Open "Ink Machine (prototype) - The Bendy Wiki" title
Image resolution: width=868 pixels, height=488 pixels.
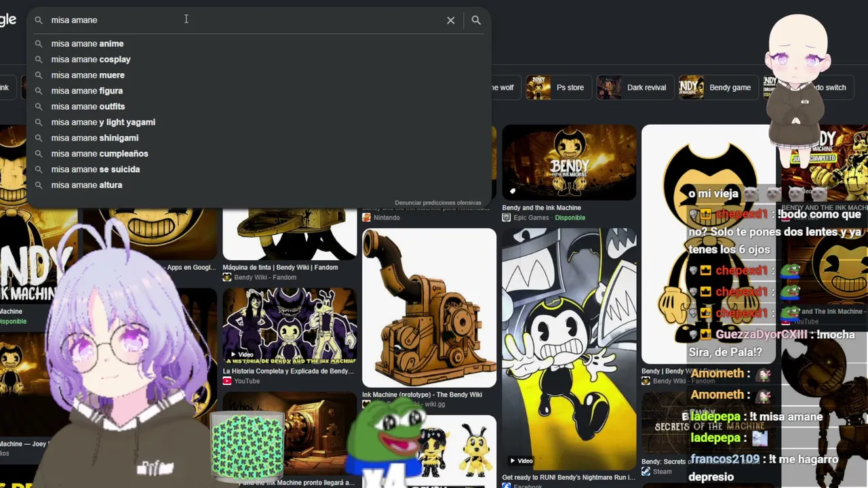tap(422, 395)
